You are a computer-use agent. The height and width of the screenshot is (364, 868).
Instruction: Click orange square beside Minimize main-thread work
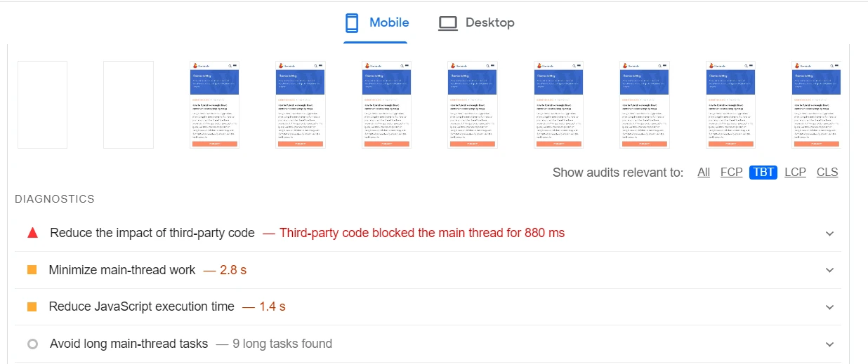tap(32, 270)
